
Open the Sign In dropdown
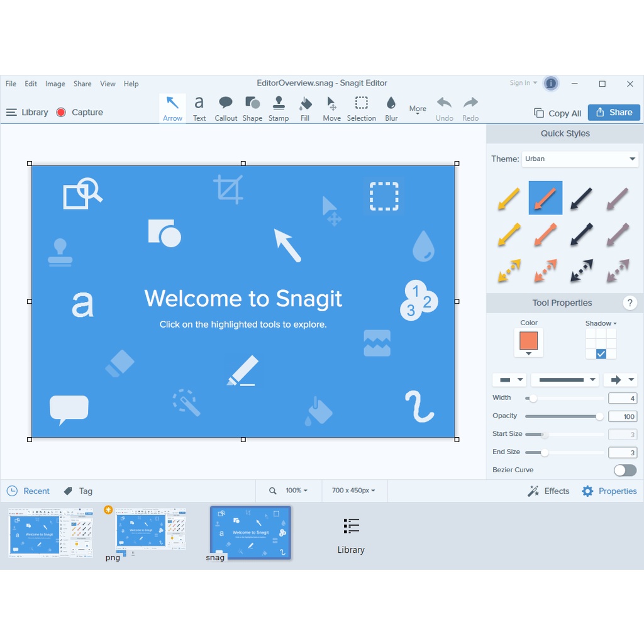(x=523, y=83)
